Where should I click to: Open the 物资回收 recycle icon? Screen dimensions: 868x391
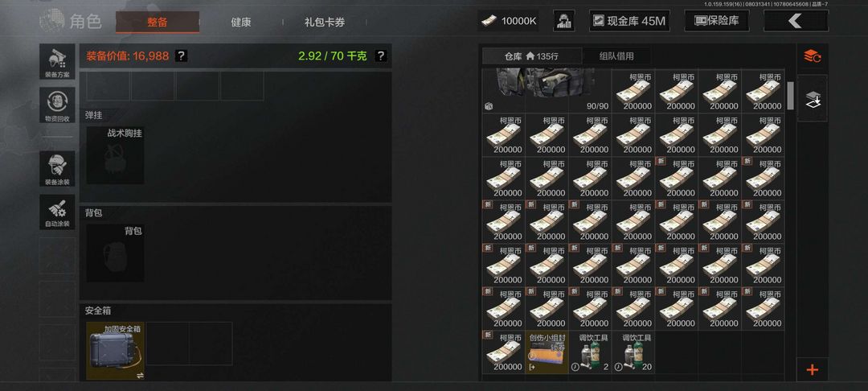[x=57, y=105]
